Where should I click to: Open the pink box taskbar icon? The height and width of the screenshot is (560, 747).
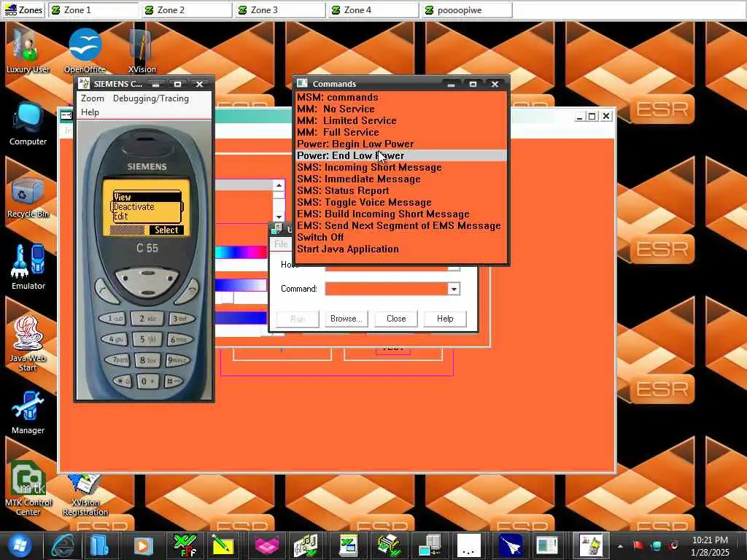tap(267, 545)
